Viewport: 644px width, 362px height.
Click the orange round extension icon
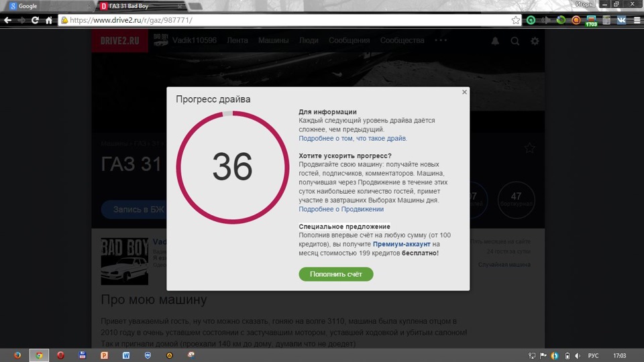(x=576, y=20)
